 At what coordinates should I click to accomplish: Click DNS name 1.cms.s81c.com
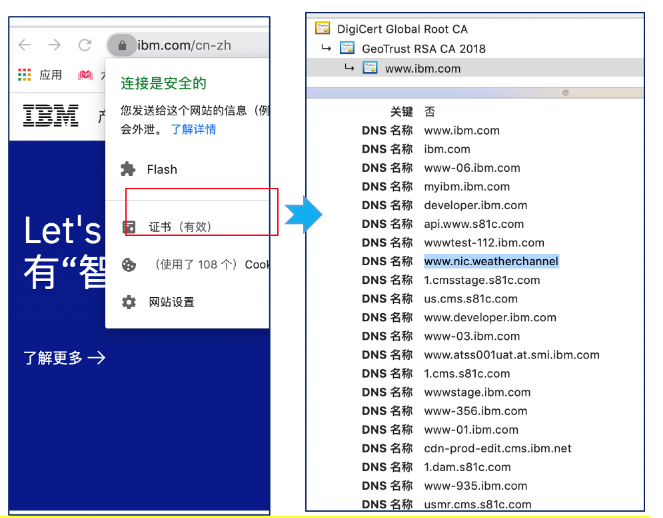(x=467, y=373)
